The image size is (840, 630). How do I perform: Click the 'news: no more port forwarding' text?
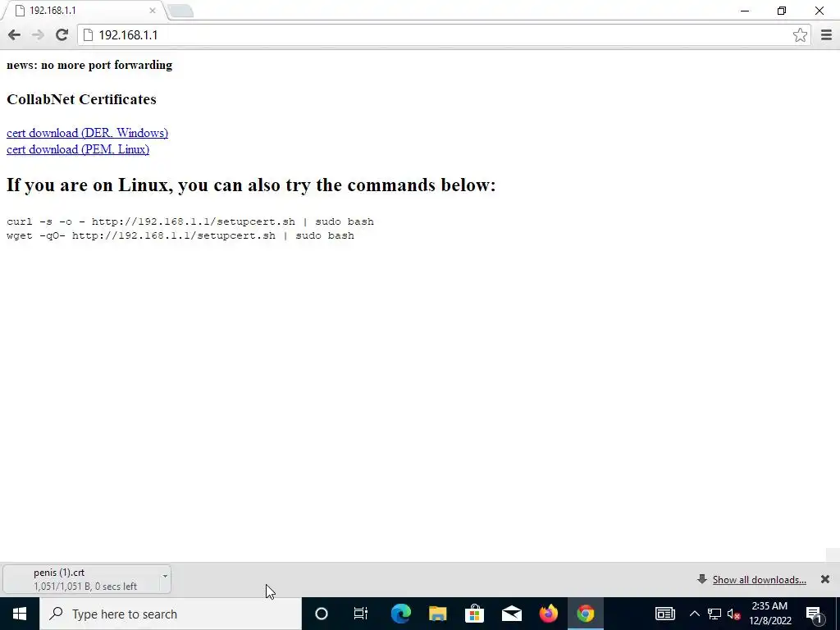pos(89,65)
